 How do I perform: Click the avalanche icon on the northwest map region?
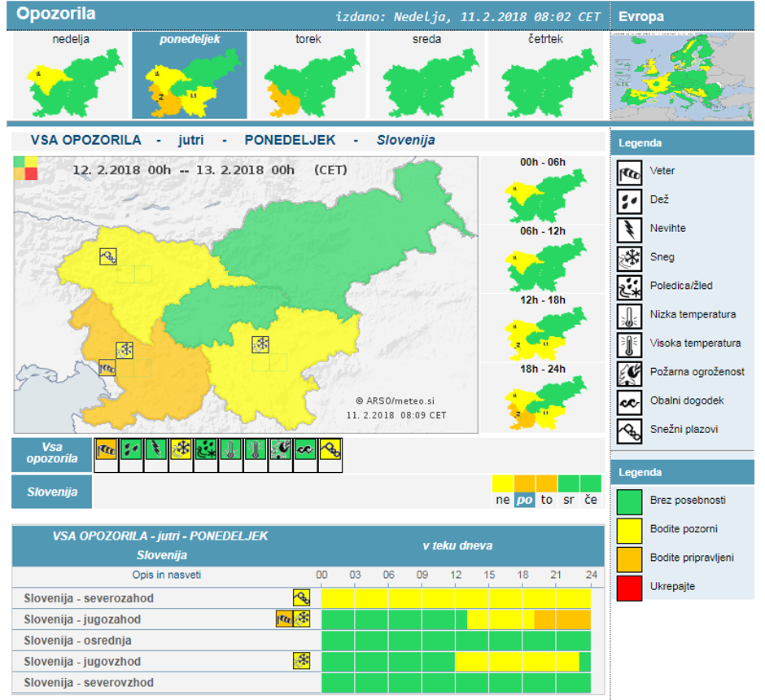point(108,257)
